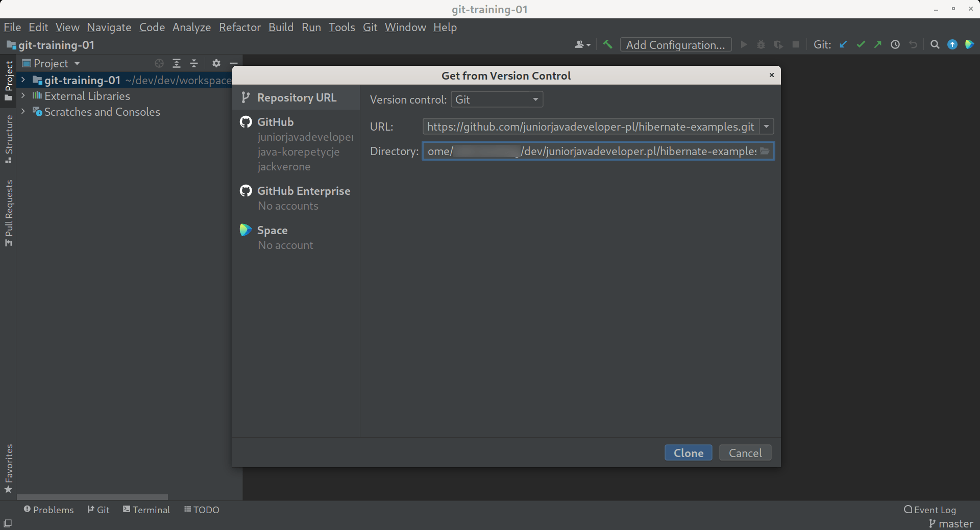Click the master branch status widget
980x530 pixels.
951,524
